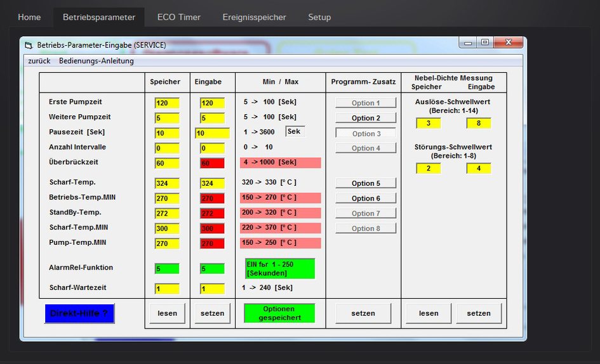
Task: Click the AlarmRel-Funktion row label
Action: 81,268
